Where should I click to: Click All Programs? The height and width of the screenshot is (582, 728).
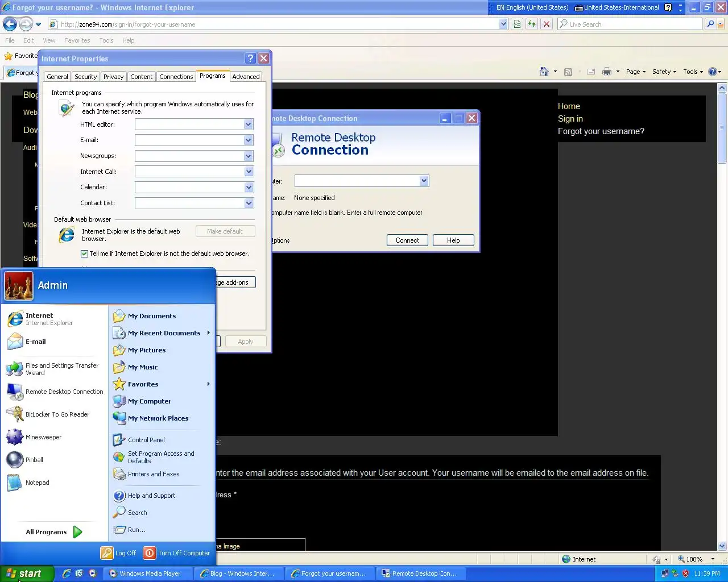pos(54,532)
